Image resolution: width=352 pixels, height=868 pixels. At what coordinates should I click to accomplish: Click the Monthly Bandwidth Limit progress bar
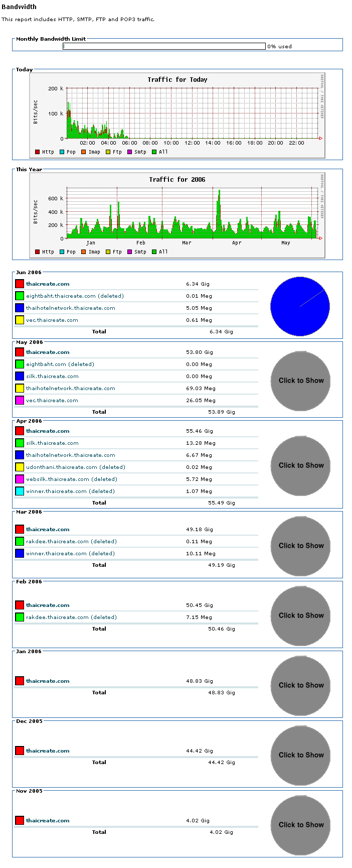click(x=164, y=46)
